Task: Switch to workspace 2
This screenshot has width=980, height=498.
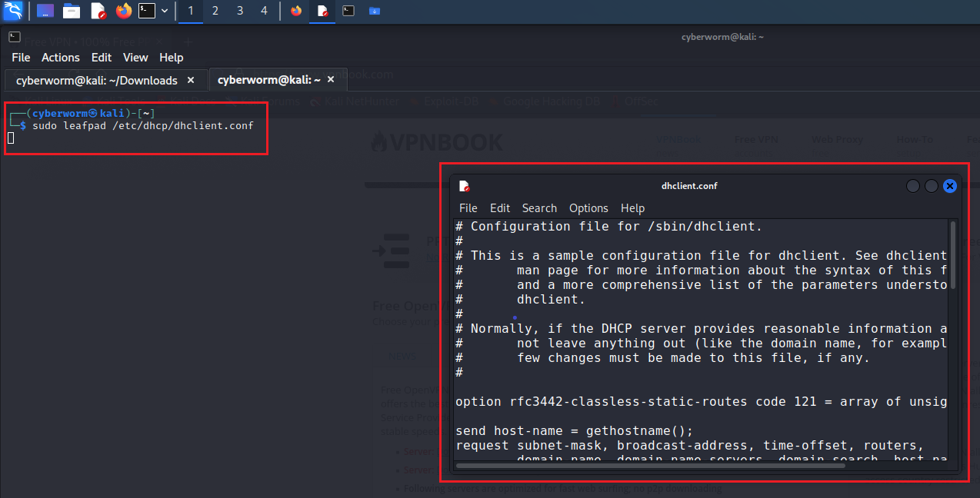Action: pos(215,11)
